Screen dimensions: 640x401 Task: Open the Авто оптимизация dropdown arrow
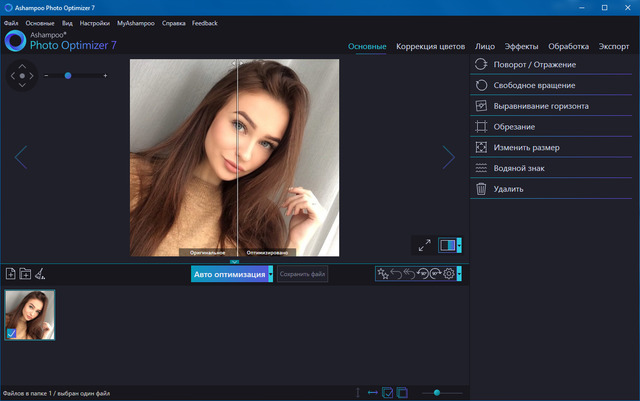pos(270,274)
